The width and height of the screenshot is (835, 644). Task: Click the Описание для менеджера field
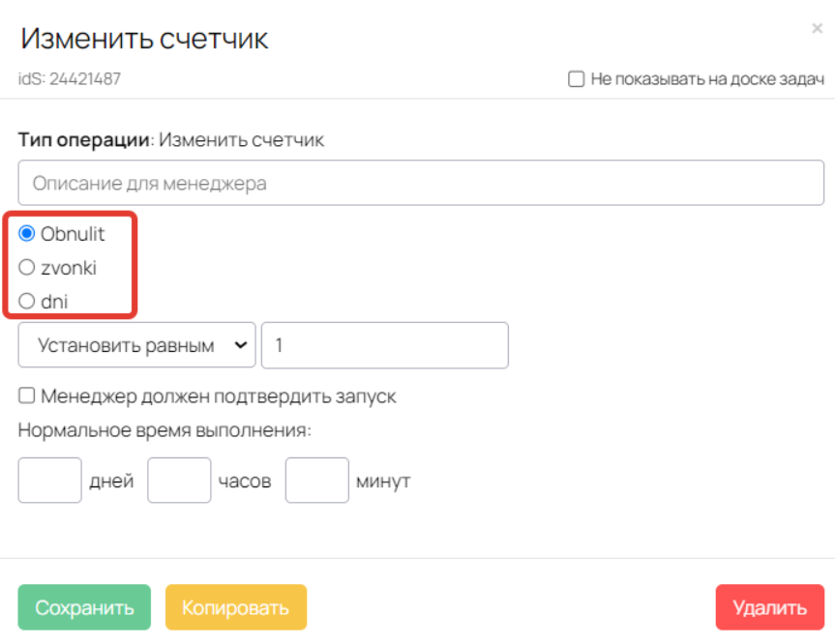(x=421, y=183)
